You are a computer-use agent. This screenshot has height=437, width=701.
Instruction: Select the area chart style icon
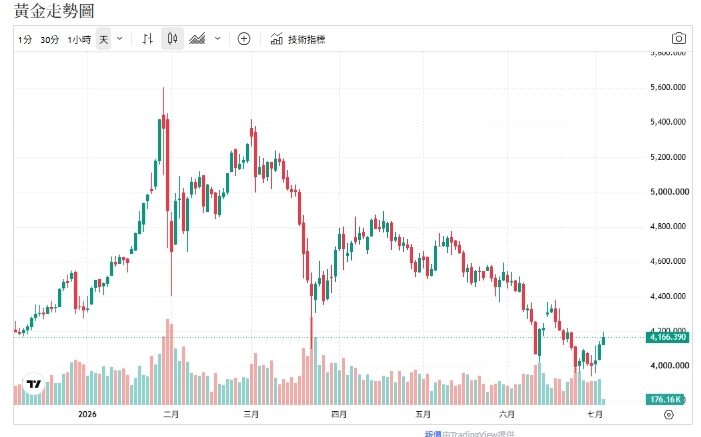197,39
